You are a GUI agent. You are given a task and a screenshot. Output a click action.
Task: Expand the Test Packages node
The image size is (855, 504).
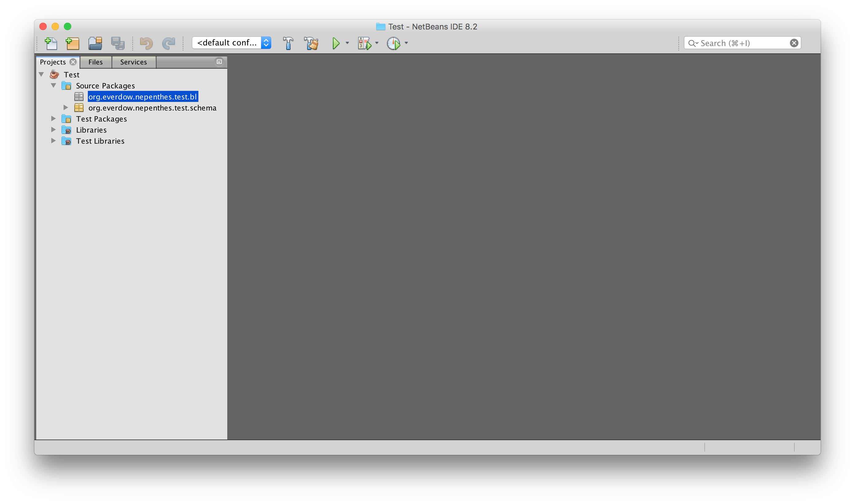[x=53, y=118]
